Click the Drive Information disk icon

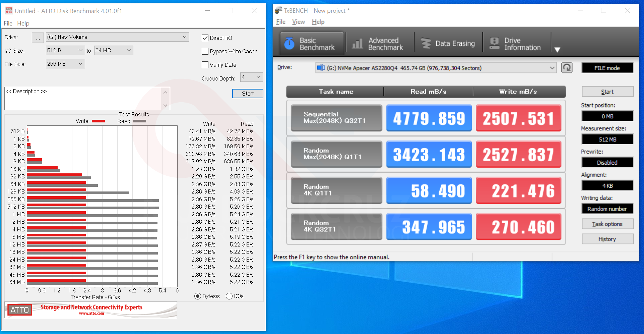click(x=494, y=43)
